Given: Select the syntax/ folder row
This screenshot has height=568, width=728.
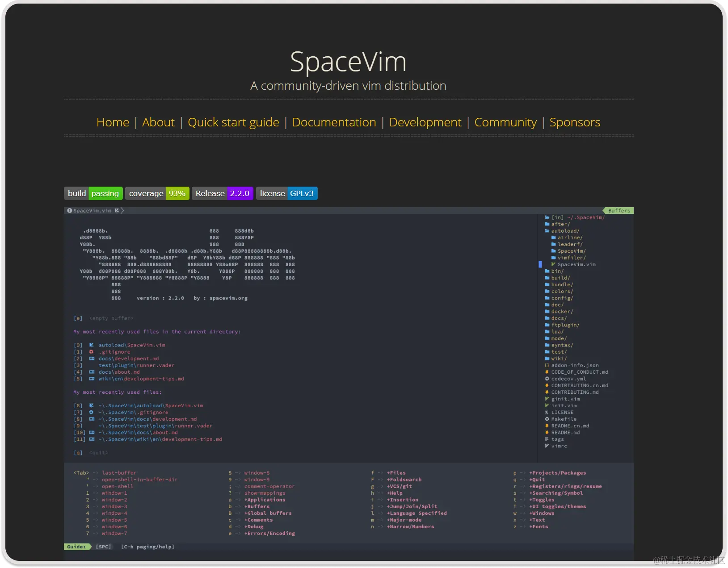Looking at the screenshot, I should point(559,345).
